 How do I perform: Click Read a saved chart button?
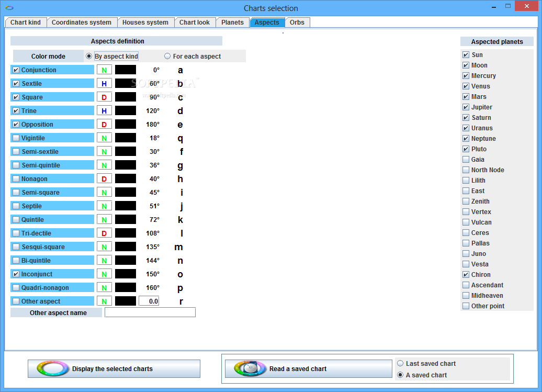click(308, 368)
